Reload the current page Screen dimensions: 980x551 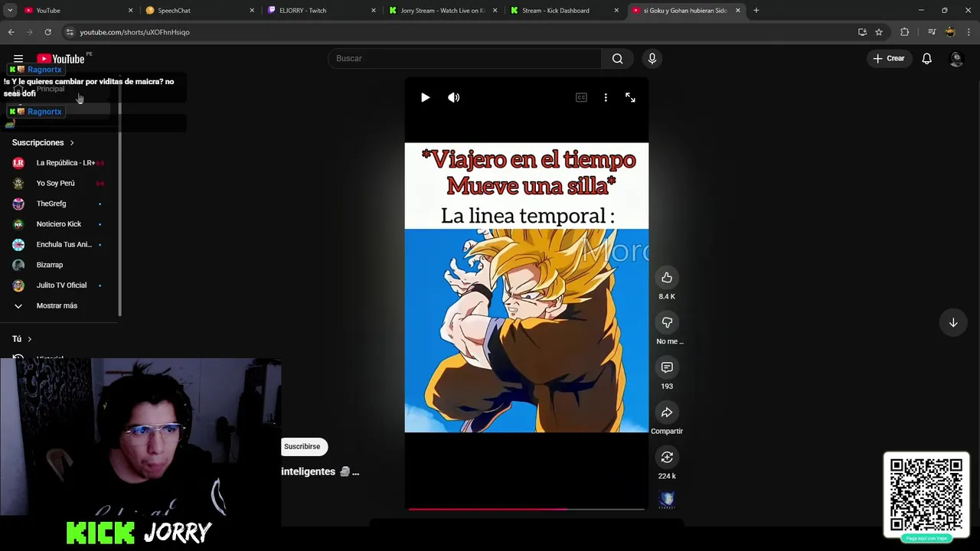(47, 32)
